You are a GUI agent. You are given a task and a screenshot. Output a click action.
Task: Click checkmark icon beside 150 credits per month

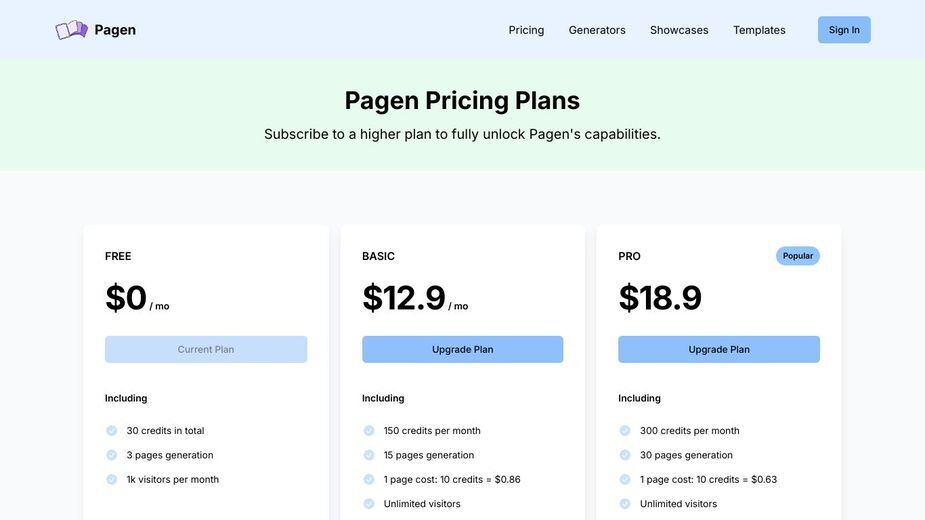[x=369, y=431]
